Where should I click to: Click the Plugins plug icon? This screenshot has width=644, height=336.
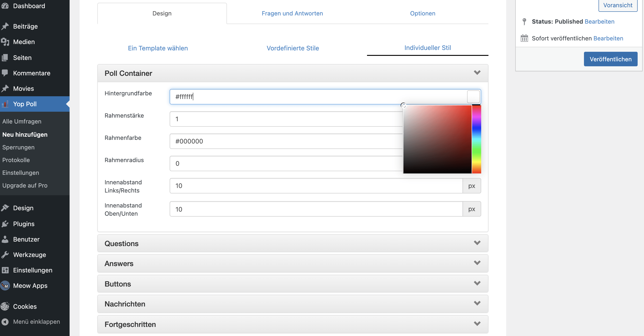coord(5,224)
